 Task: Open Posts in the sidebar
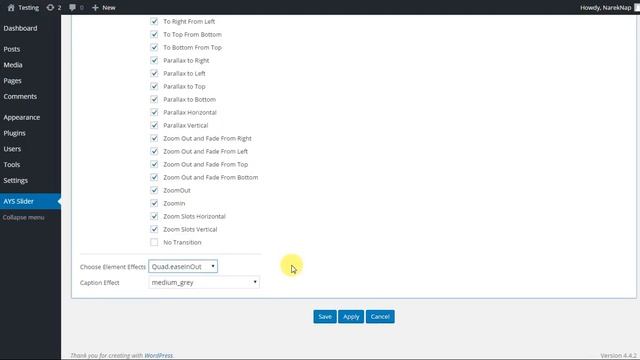12,49
